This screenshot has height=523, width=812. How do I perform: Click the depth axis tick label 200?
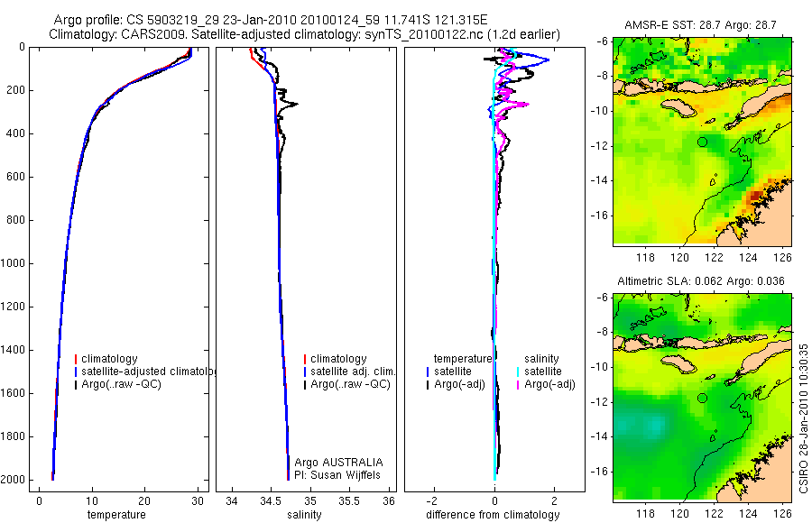click(16, 90)
